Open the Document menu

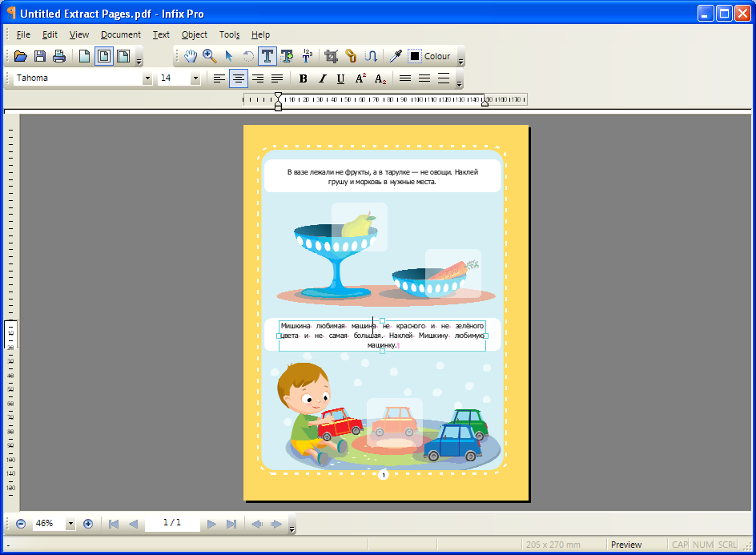tap(121, 34)
